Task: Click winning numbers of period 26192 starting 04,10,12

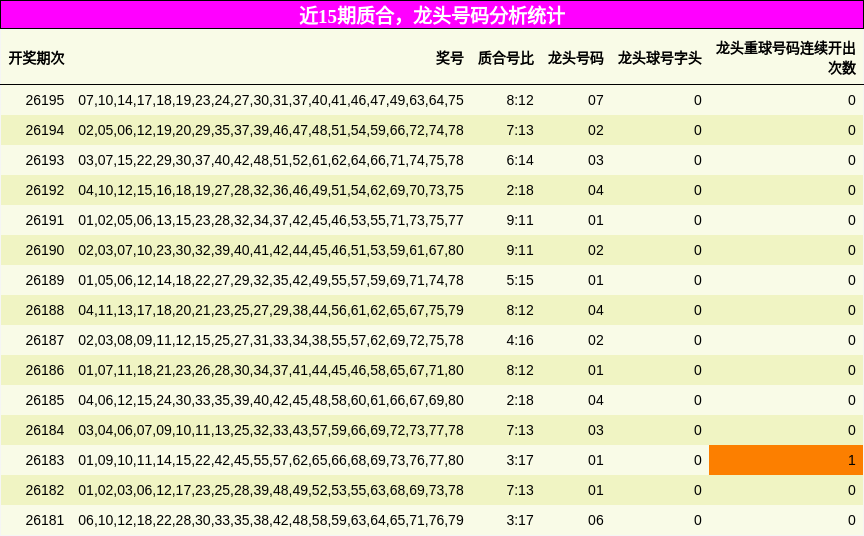Action: click(271, 190)
